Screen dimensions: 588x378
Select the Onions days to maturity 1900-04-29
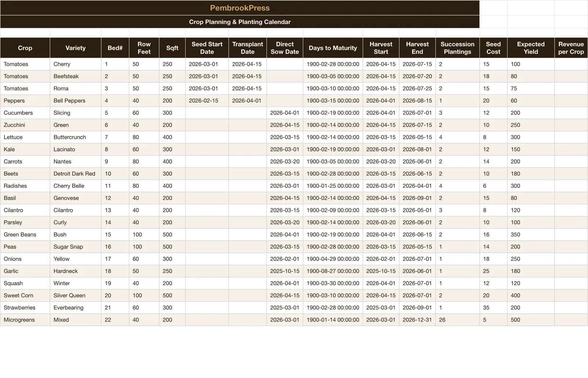point(333,259)
